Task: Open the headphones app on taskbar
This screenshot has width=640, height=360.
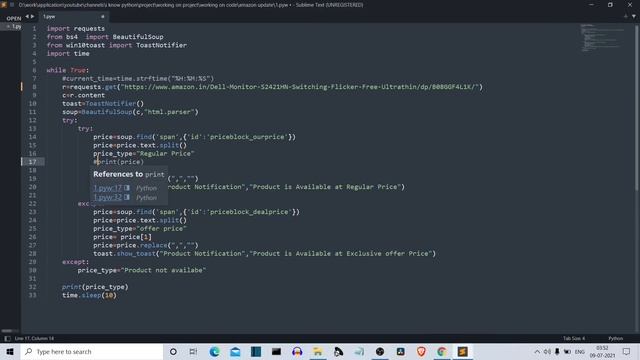Action: pos(297,351)
